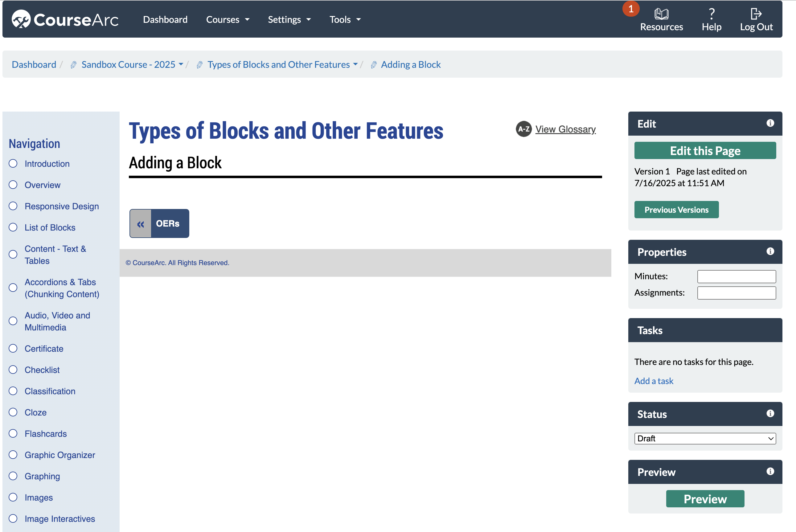Image resolution: width=796 pixels, height=532 pixels.
Task: Expand the Courses menu dropdown
Action: pos(228,20)
